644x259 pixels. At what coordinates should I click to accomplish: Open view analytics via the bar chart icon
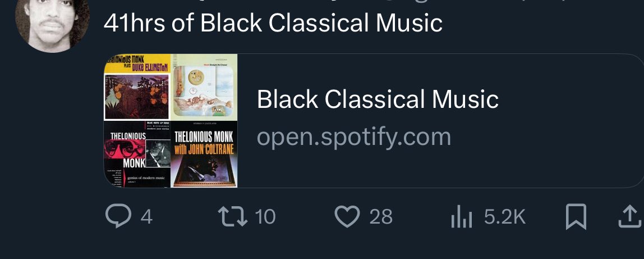point(462,217)
